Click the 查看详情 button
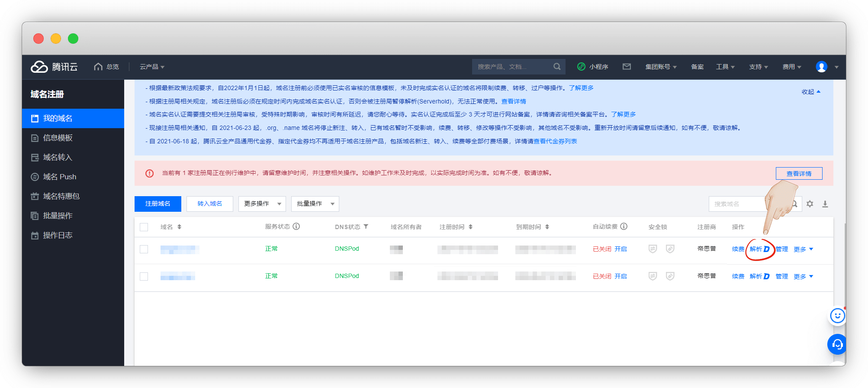The width and height of the screenshot is (868, 388). coord(799,174)
